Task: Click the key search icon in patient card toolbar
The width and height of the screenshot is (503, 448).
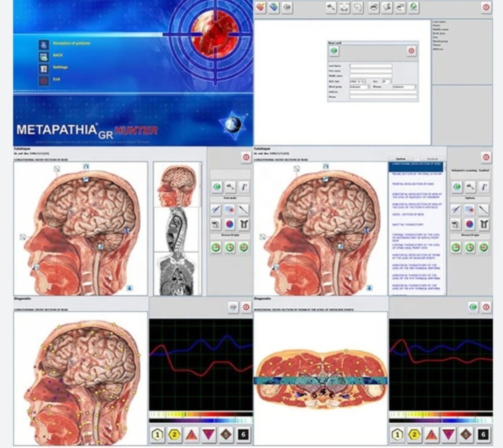Action: (331, 7)
